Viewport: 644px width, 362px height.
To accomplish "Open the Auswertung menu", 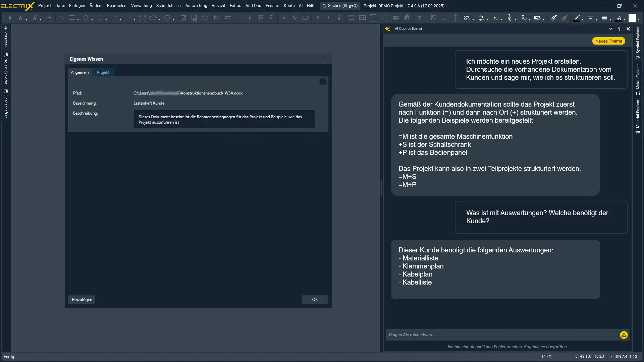I will [x=196, y=6].
